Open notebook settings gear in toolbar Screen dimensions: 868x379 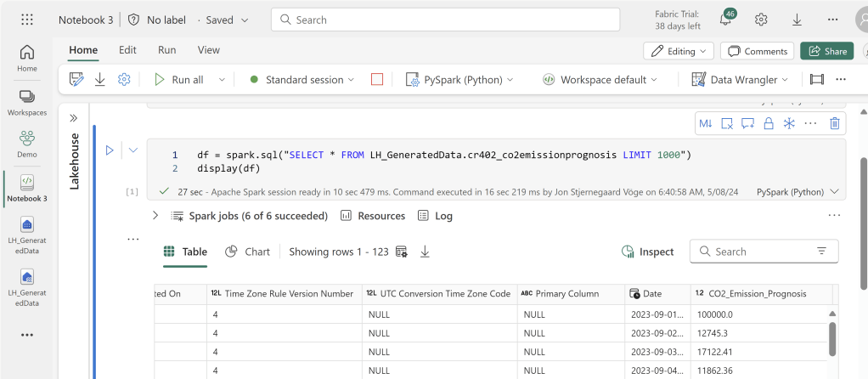tap(124, 79)
